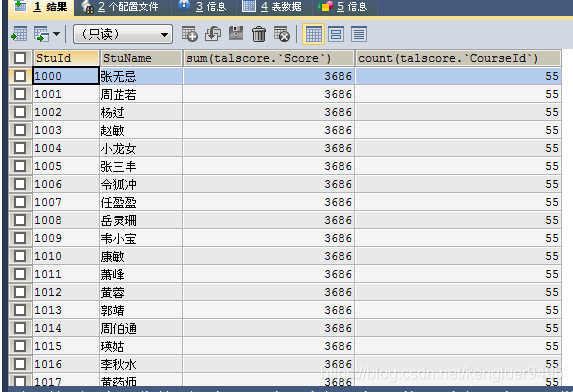Check the row checkbox for StuId 1008
Screen dimensions: 573x392
point(20,220)
